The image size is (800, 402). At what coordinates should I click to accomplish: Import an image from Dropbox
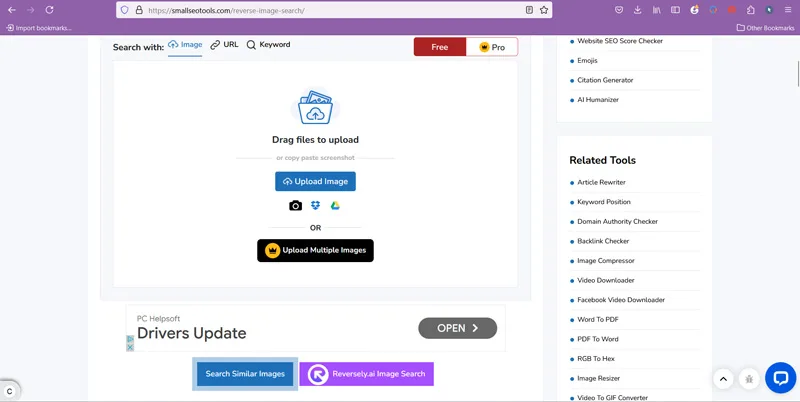(315, 206)
